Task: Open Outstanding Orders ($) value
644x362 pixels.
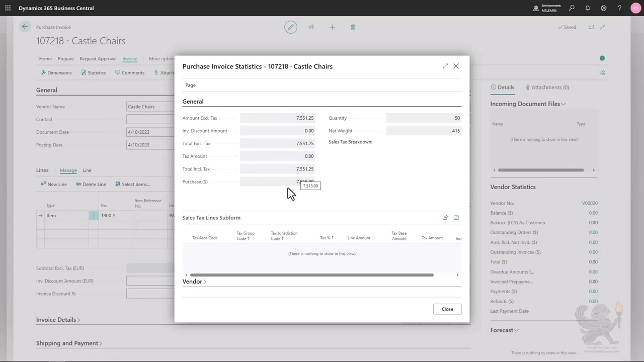Action: pos(593,232)
